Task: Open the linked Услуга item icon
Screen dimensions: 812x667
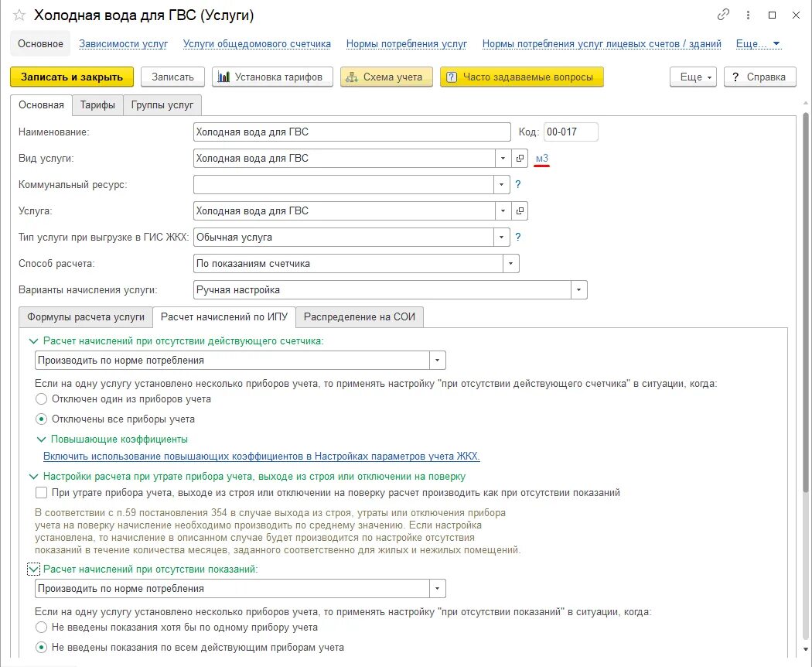Action: tap(520, 211)
